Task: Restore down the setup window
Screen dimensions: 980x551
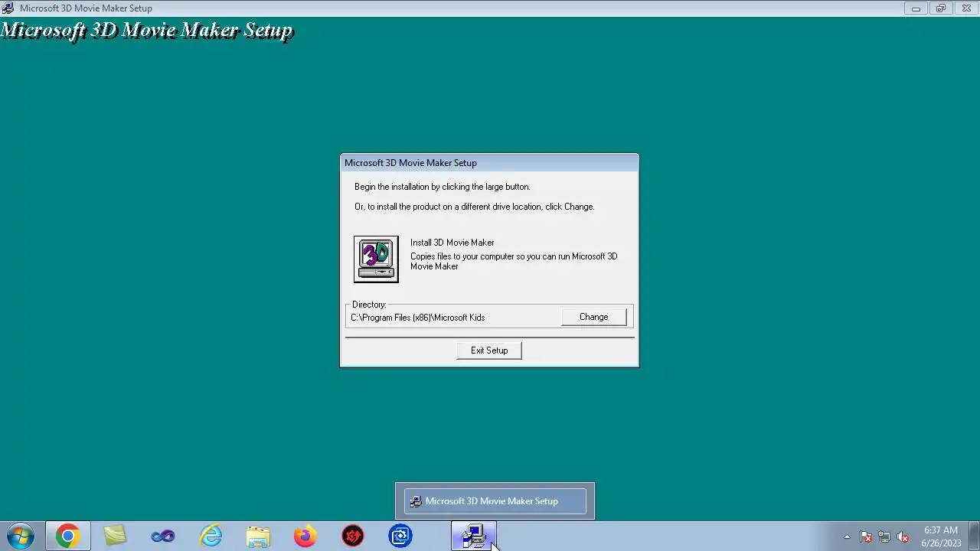Action: (941, 8)
